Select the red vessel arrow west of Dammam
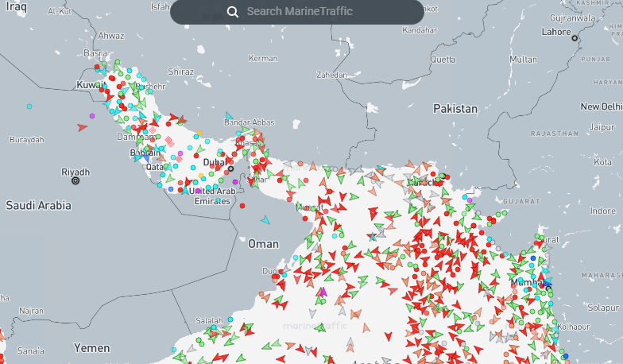This screenshot has width=623, height=364. pyautogui.click(x=82, y=127)
